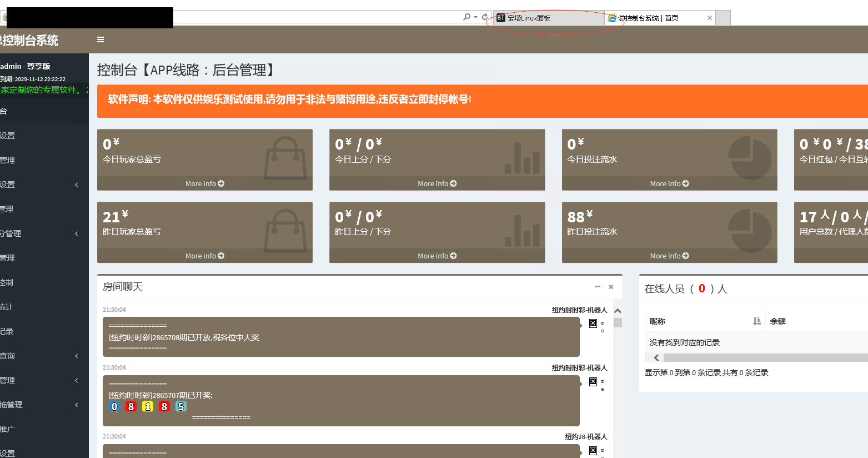This screenshot has height=458, width=868.
Task: Expand the 查询 sidebar submenu
Action: (x=77, y=356)
